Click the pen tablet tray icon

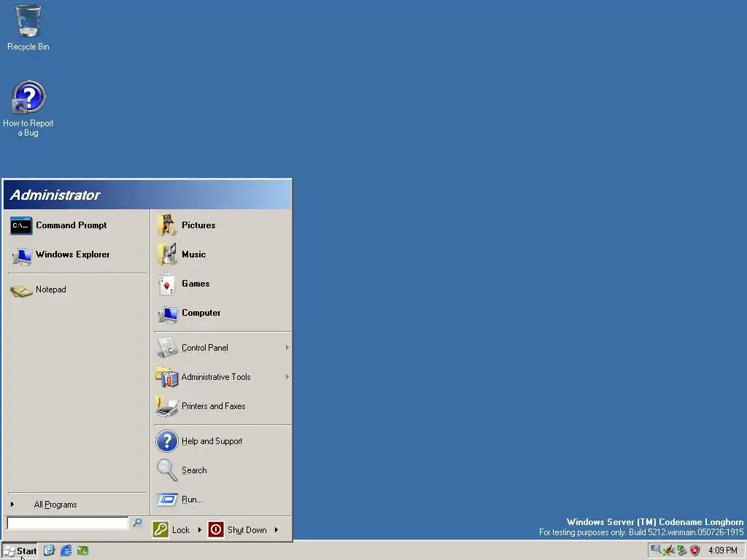click(668, 551)
